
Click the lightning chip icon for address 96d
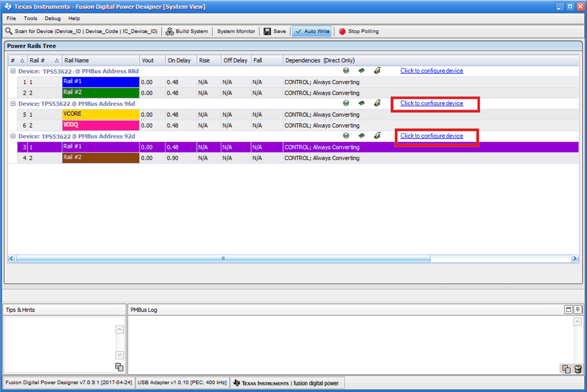tap(377, 103)
